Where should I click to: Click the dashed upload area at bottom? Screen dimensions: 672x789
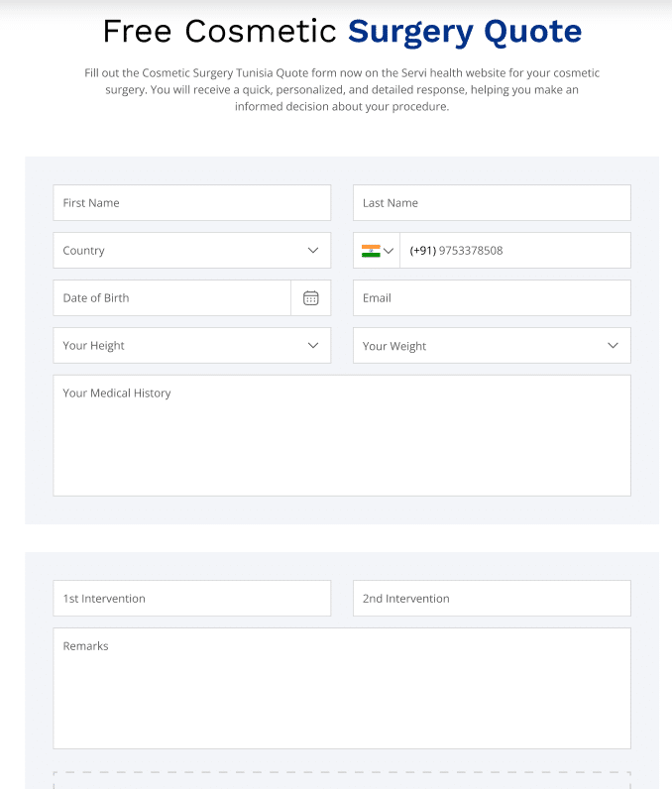pos(342,780)
